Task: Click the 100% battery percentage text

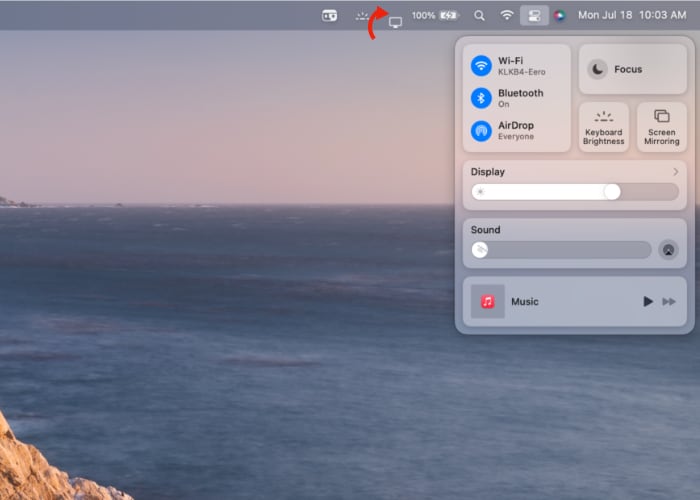Action: (x=423, y=16)
